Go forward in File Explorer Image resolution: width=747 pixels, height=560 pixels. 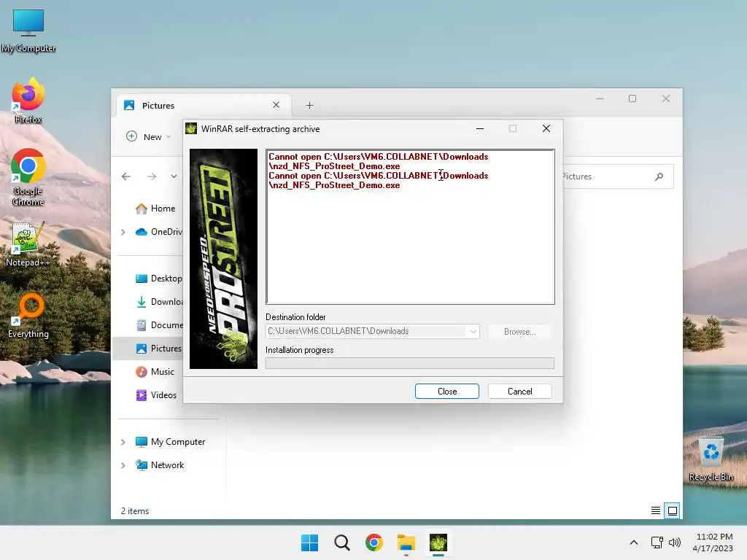[152, 176]
